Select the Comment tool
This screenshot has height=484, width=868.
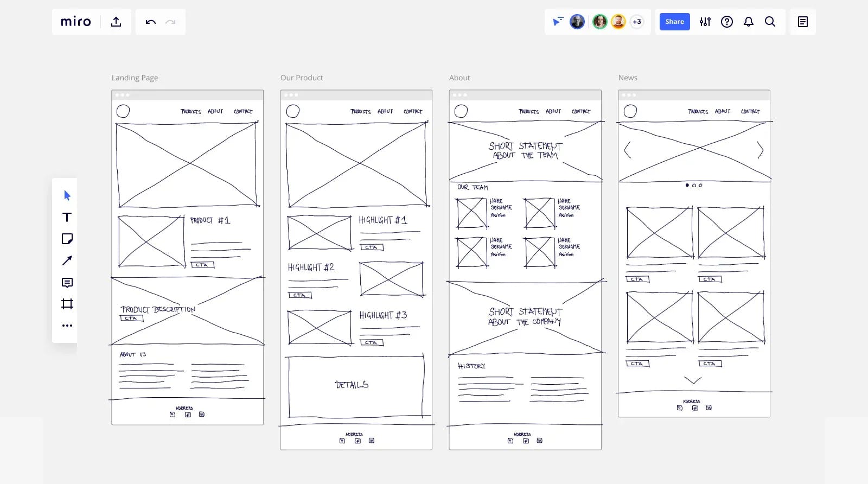coord(67,283)
